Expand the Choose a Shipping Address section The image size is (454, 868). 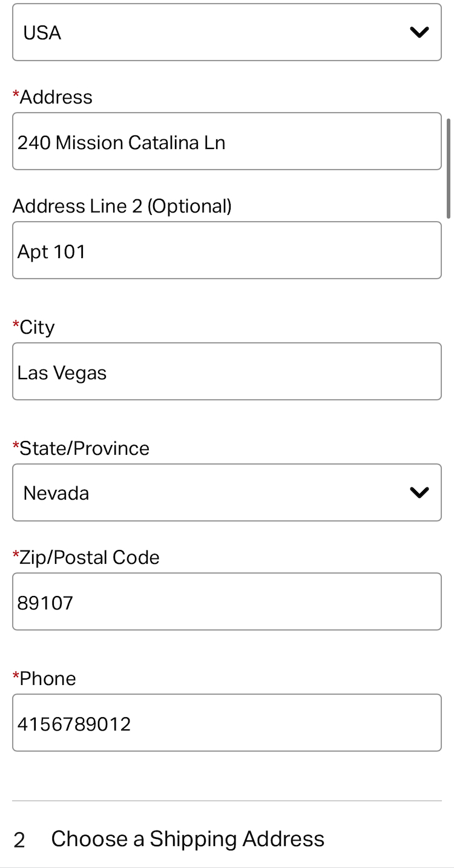click(188, 839)
